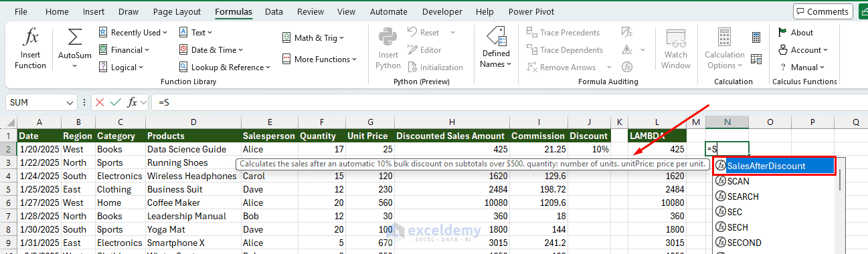Open the Financial functions dropdown
The width and height of the screenshot is (868, 254).
(x=124, y=49)
